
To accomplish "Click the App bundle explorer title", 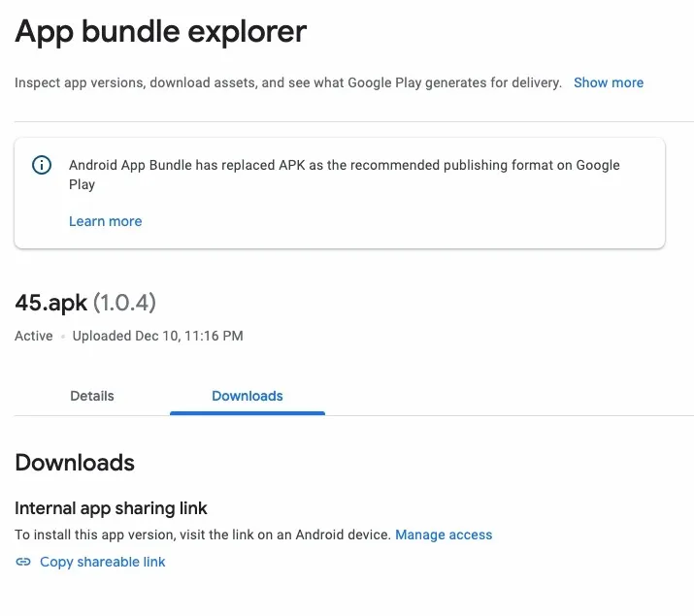I will click(x=161, y=32).
